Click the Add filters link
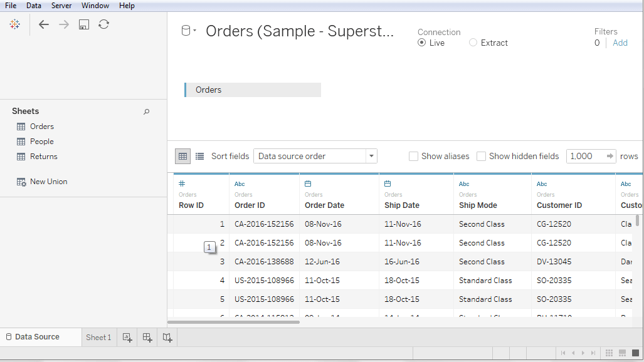644x362 pixels. [620, 43]
